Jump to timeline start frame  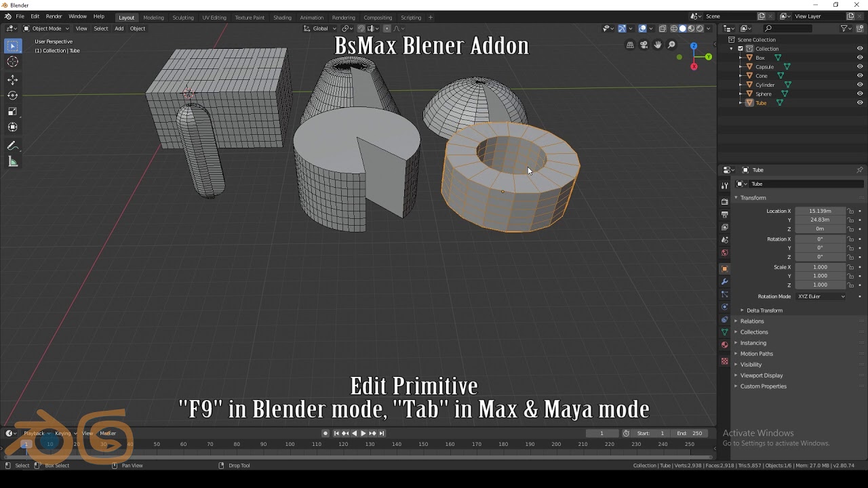[336, 434]
